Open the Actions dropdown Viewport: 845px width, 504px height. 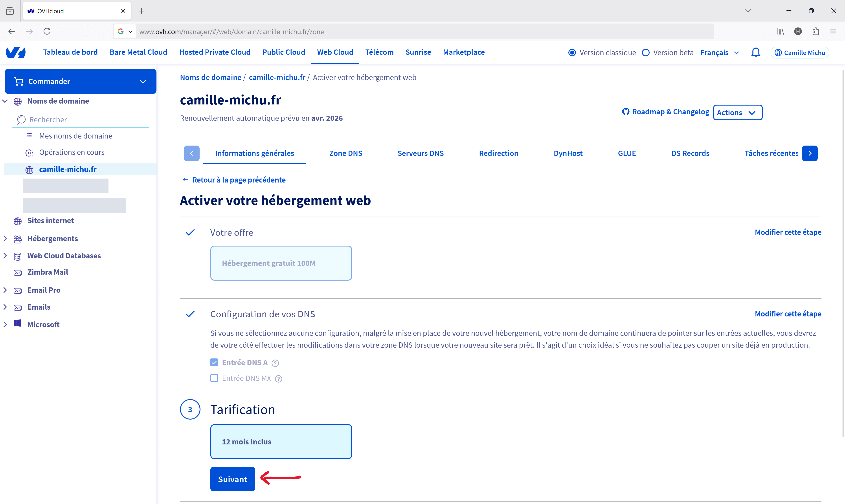click(737, 112)
